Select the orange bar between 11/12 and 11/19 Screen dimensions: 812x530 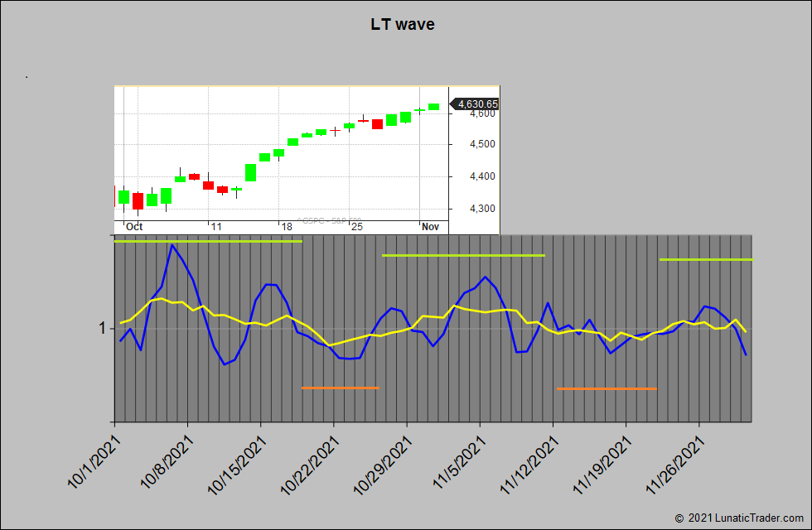(607, 388)
